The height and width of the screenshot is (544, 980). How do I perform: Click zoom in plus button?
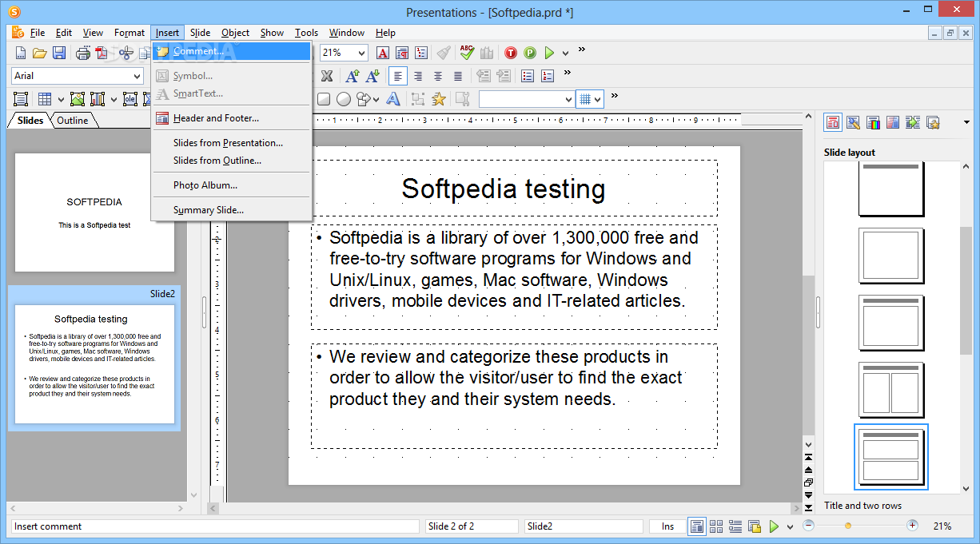pos(912,526)
